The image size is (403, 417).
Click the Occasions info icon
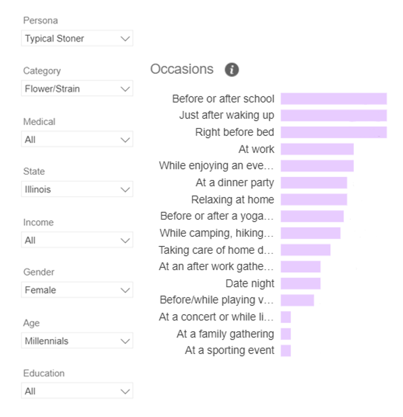[x=232, y=70]
